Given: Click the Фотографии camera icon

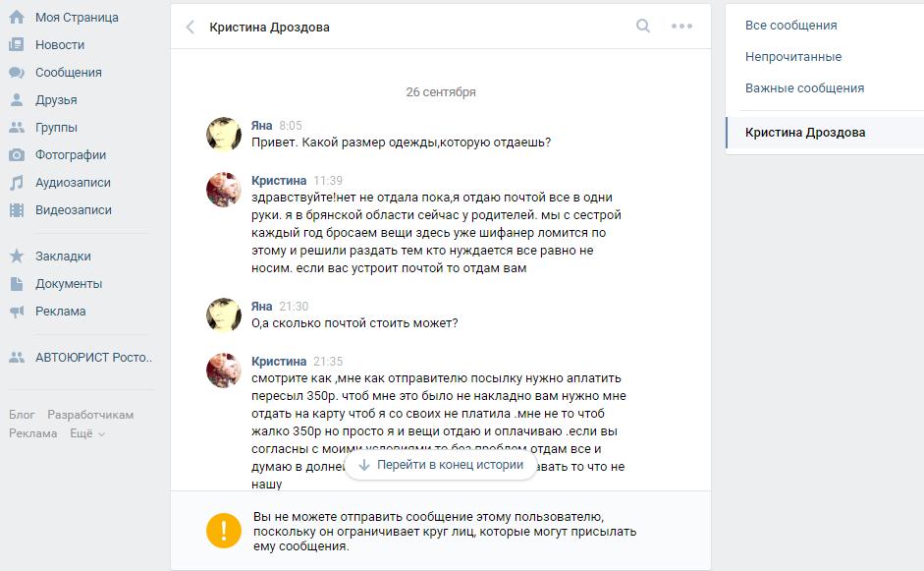Looking at the screenshot, I should [17, 154].
